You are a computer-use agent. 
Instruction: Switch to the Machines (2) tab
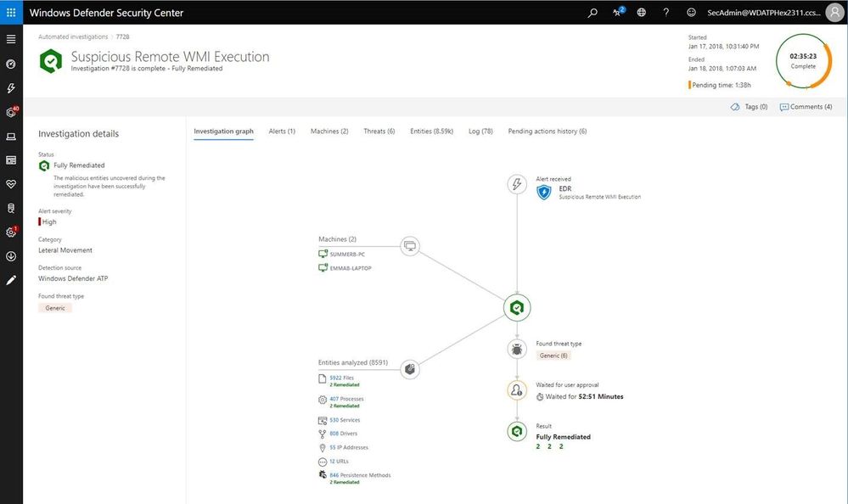329,132
